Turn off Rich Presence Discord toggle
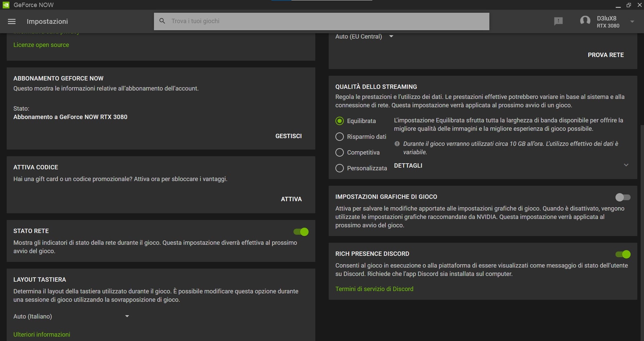This screenshot has height=341, width=644. pyautogui.click(x=623, y=254)
